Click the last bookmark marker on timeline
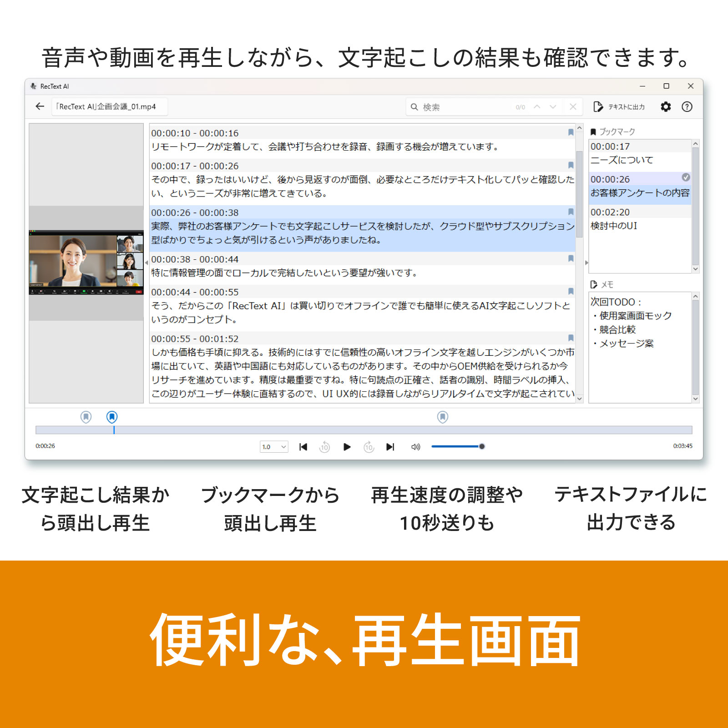This screenshot has width=728, height=728. 443,417
